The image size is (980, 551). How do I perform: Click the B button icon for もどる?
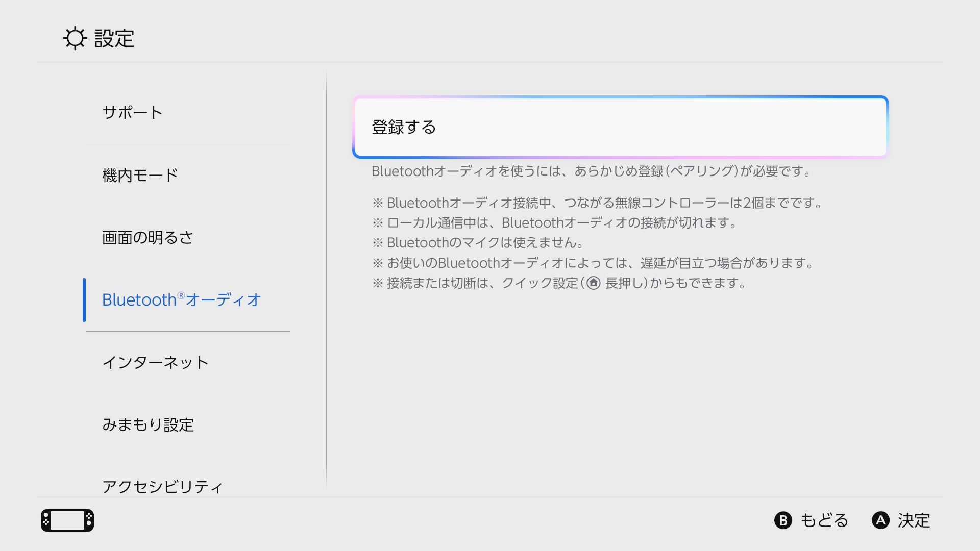pyautogui.click(x=783, y=520)
